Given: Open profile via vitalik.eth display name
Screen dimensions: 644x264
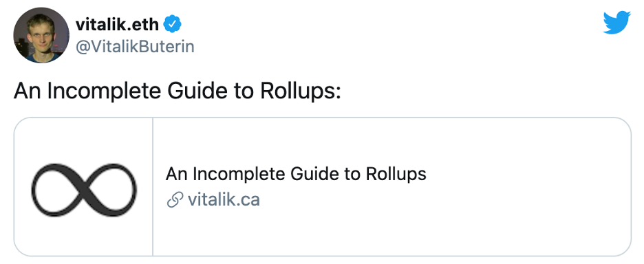Looking at the screenshot, I should click(x=117, y=25).
